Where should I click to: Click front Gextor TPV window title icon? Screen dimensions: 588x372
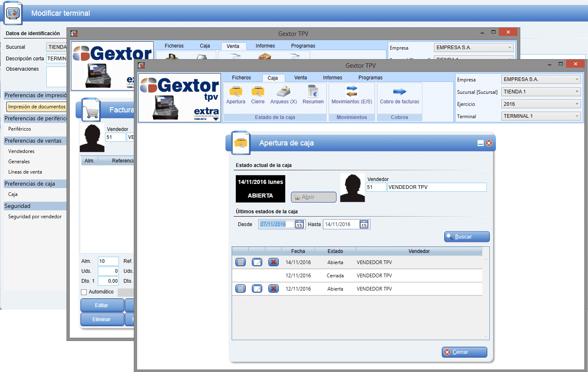tap(141, 65)
